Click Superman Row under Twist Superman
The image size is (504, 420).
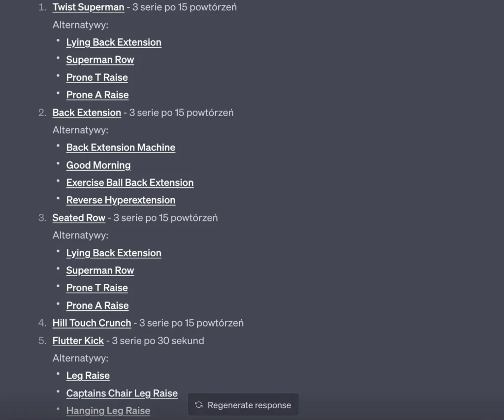tap(100, 60)
